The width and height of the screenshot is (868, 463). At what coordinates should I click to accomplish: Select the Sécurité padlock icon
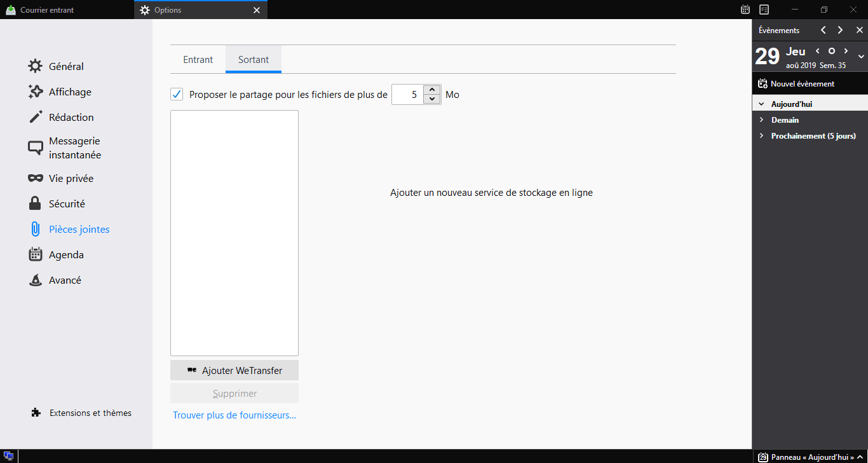pos(36,204)
